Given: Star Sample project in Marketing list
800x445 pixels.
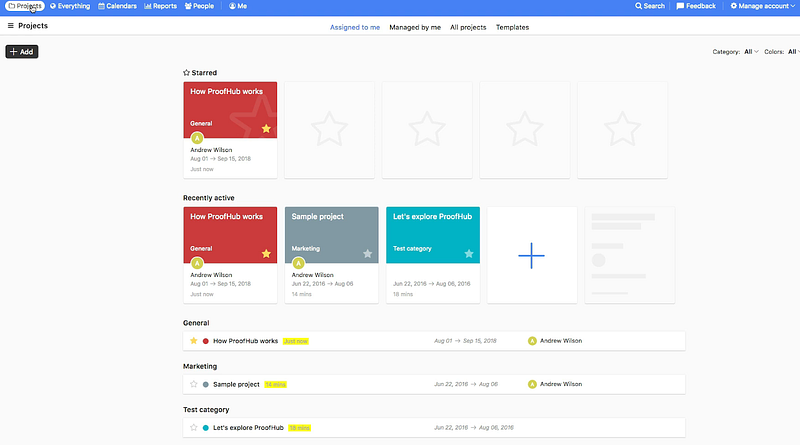Looking at the screenshot, I should 193,384.
